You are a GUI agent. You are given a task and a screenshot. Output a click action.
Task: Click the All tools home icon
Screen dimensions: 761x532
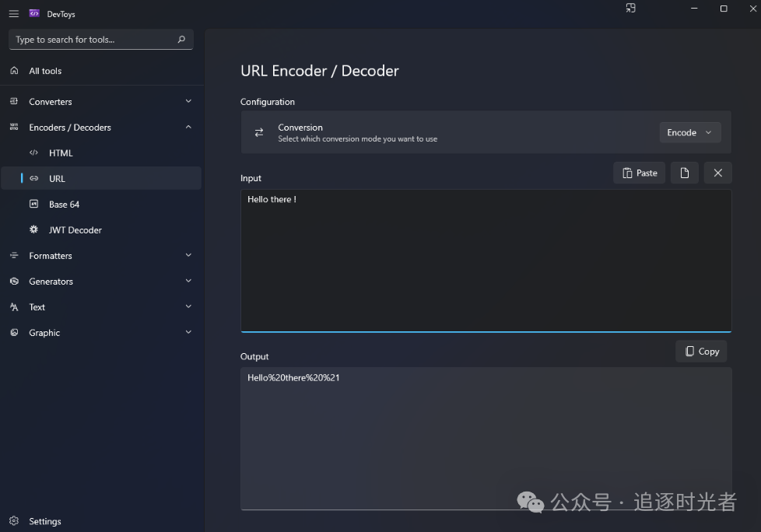click(x=14, y=71)
